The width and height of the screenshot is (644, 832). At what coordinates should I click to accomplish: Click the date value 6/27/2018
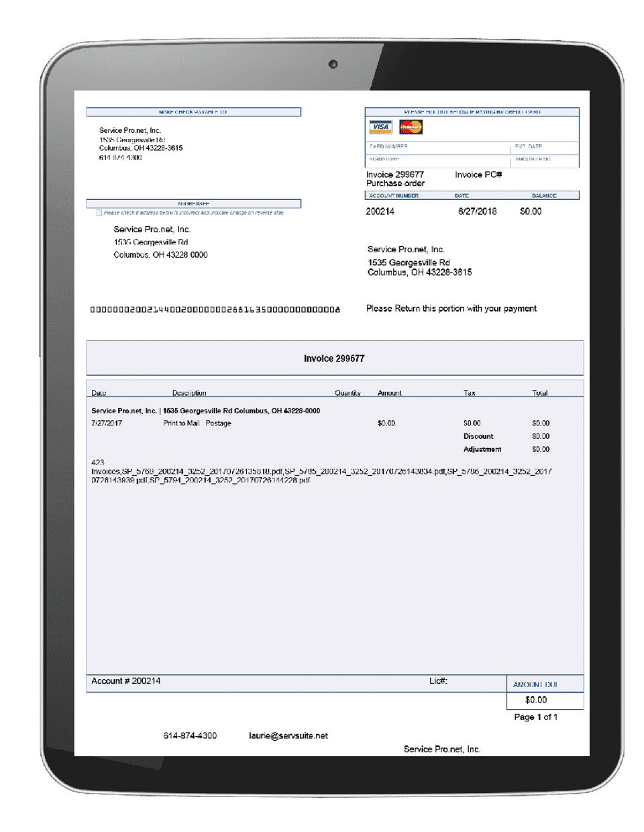coord(478,211)
